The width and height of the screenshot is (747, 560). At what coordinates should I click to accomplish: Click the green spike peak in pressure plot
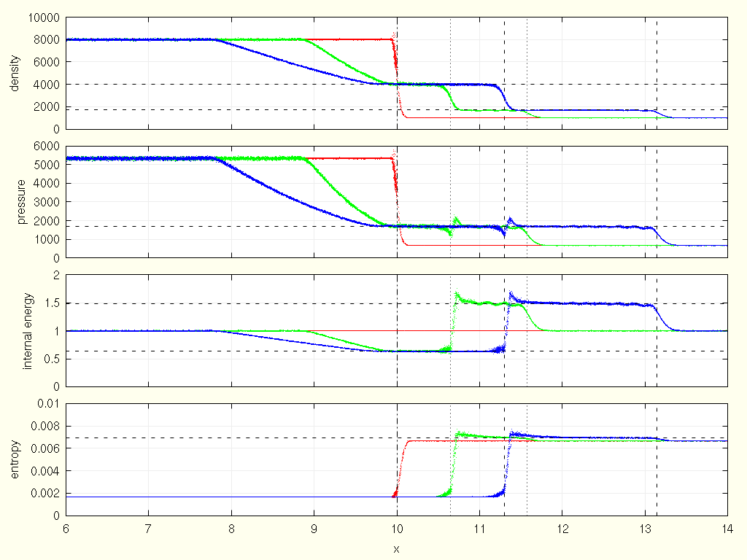[457, 217]
